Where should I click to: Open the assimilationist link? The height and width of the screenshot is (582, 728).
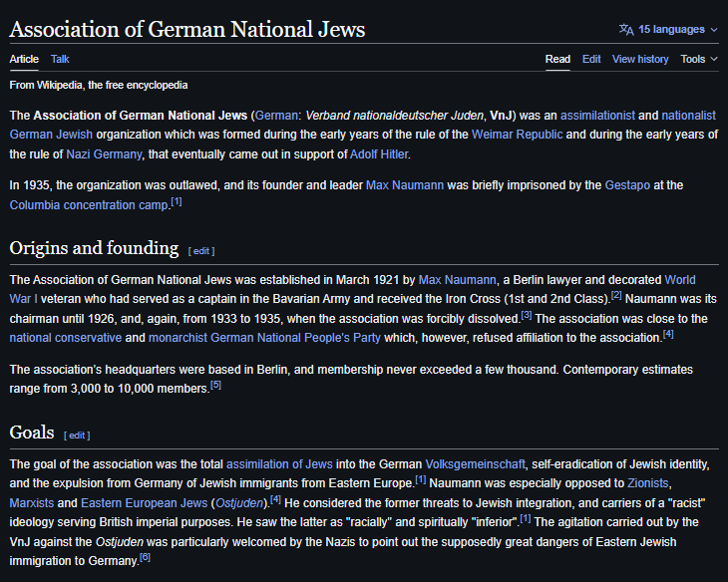(x=597, y=115)
